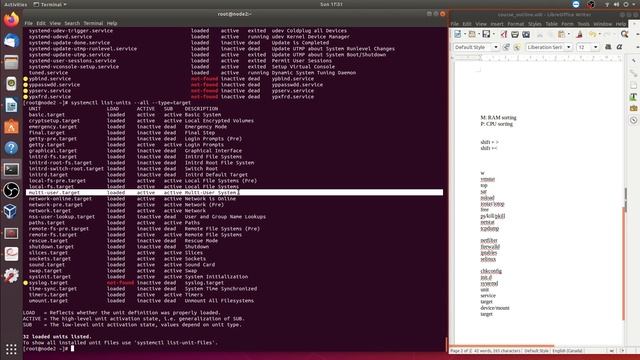
Task: Click the Update Selected Style icon
Action: 506,47
